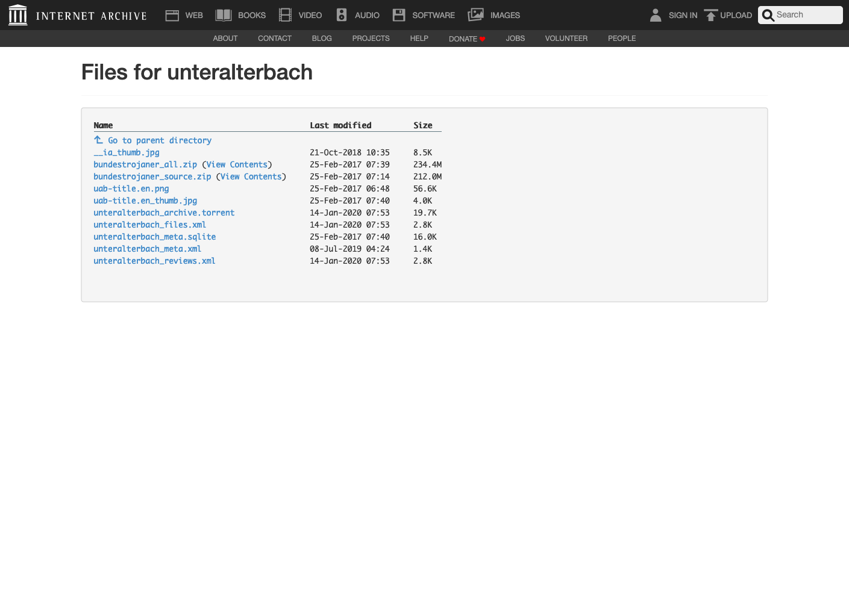Viewport: 849px width, 616px height.
Task: Click the Size column header
Action: coord(423,125)
